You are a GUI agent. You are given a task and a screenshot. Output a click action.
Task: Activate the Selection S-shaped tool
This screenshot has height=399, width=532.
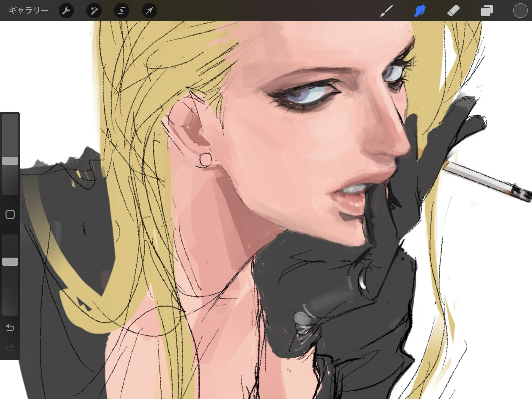(122, 11)
